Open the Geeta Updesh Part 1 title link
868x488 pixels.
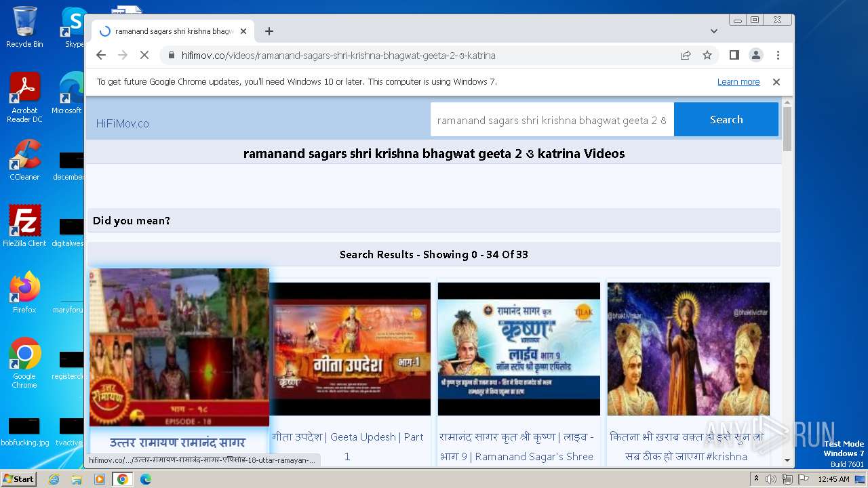(x=347, y=447)
